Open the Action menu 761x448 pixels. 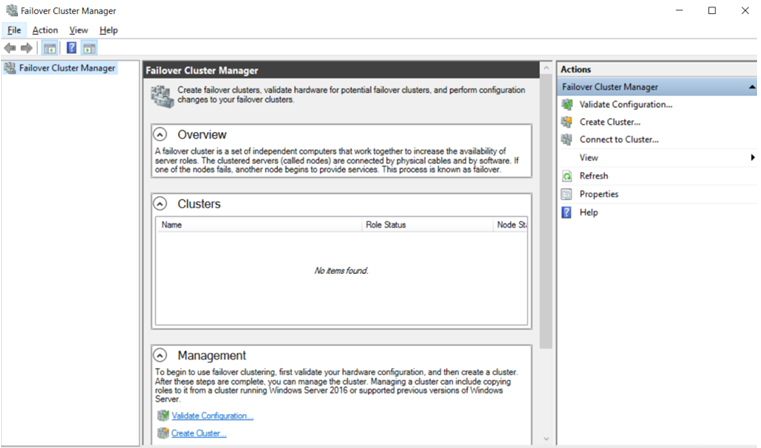[x=45, y=30]
